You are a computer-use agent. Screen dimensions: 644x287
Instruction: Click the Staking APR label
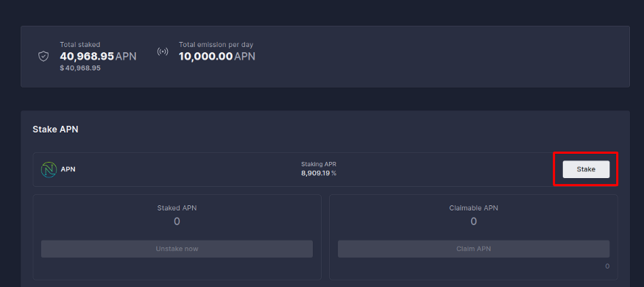(319, 164)
